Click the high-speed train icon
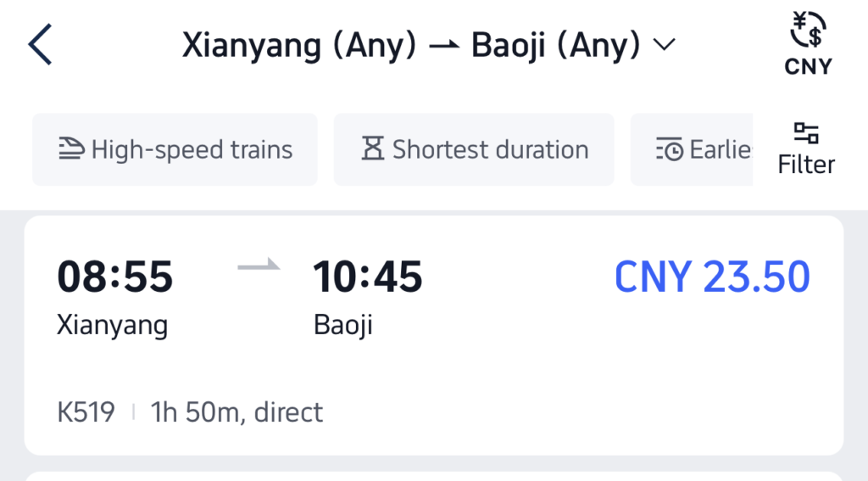Viewport: 868px width, 481px height. (x=71, y=149)
